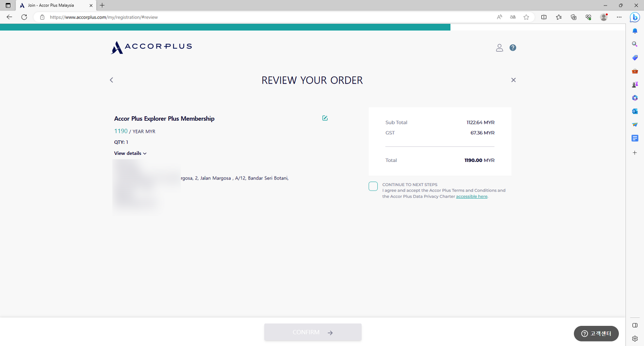Click the Accor Plus logo

151,47
